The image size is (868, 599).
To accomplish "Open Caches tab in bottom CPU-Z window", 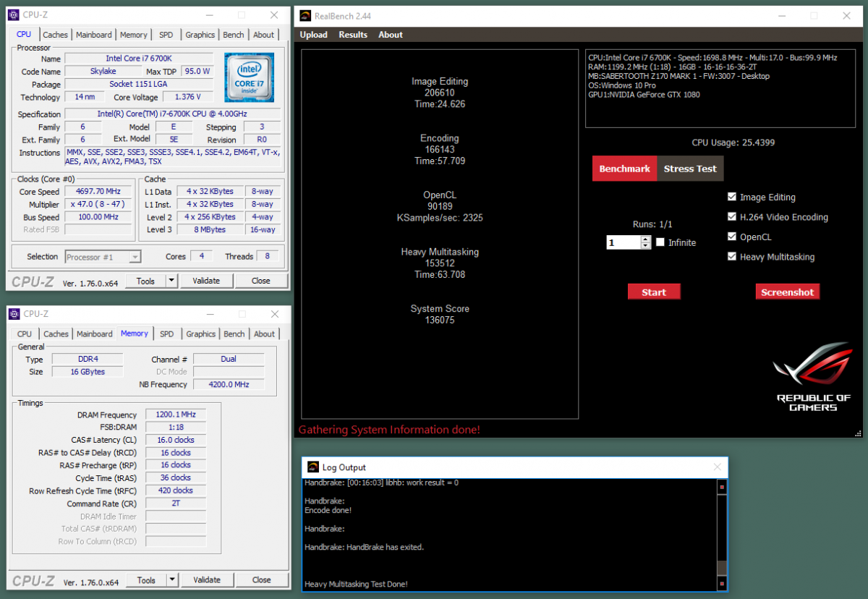I will [56, 334].
